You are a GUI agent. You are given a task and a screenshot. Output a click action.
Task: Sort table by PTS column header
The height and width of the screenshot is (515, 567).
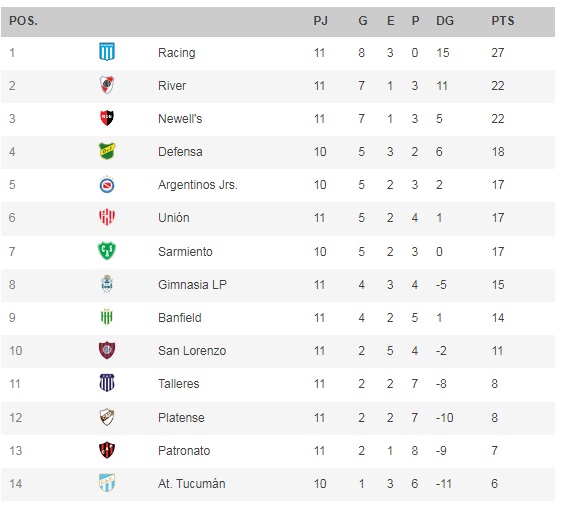coord(503,21)
